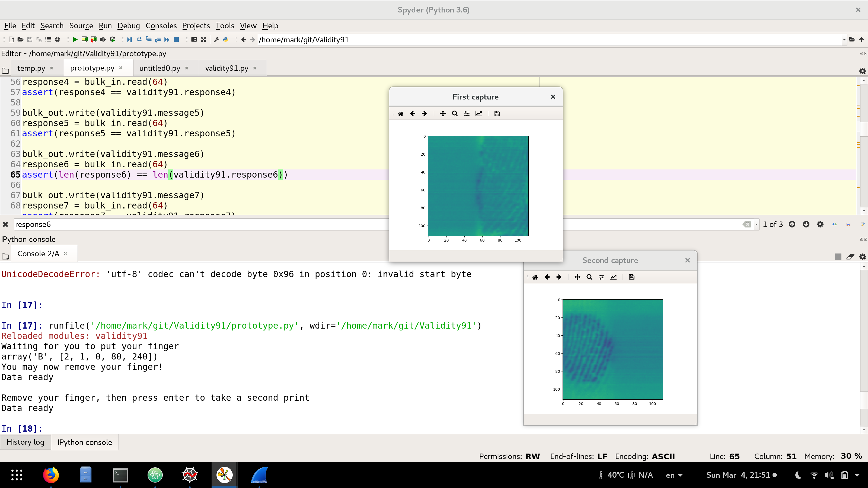Open Preferences with the wrench icon
The width and height of the screenshot is (868, 488).
click(x=216, y=40)
